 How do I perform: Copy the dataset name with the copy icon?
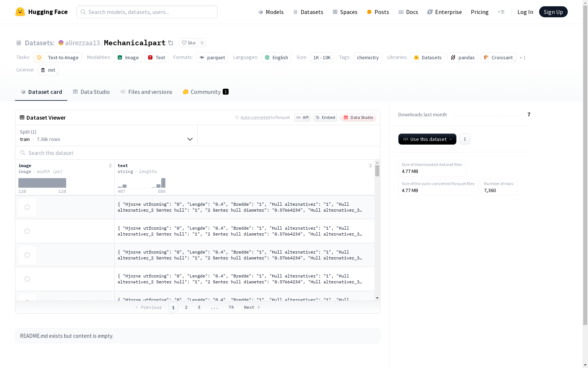pos(171,43)
